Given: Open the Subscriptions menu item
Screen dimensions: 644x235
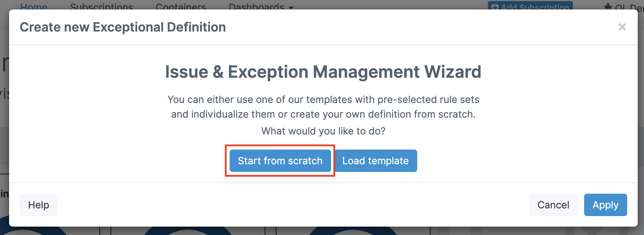Looking at the screenshot, I should 101,6.
